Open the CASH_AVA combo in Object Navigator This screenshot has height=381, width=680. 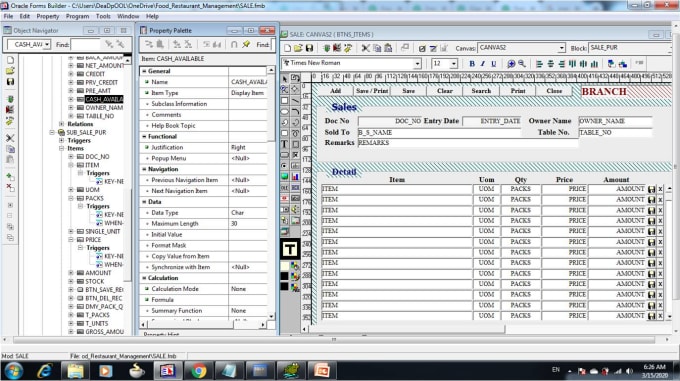tap(47, 44)
